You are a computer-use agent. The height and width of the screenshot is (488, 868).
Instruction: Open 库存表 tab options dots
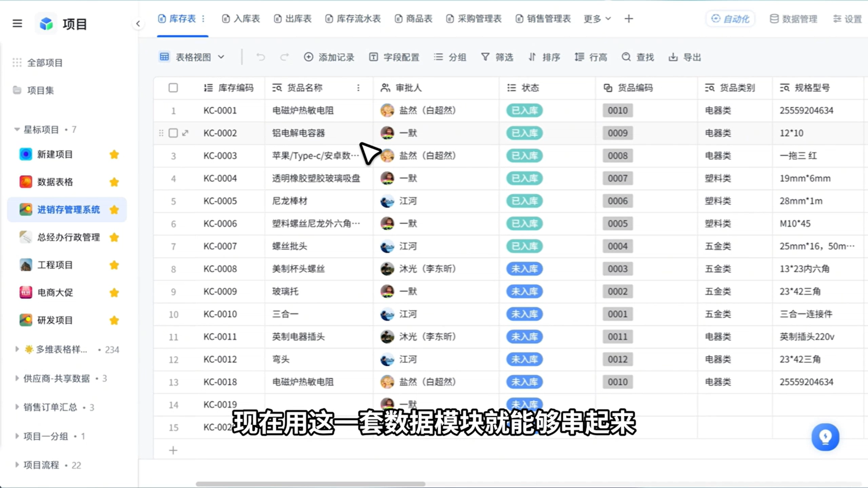point(203,19)
